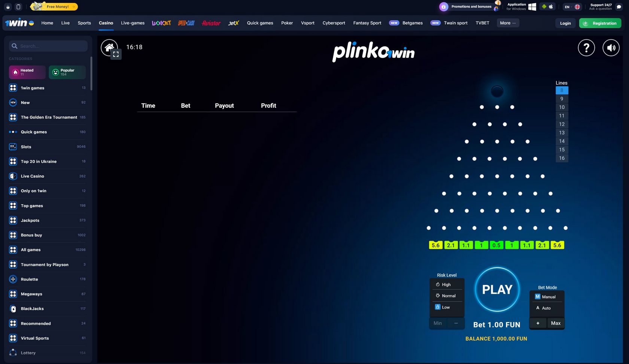Open JetX game logo

click(234, 23)
